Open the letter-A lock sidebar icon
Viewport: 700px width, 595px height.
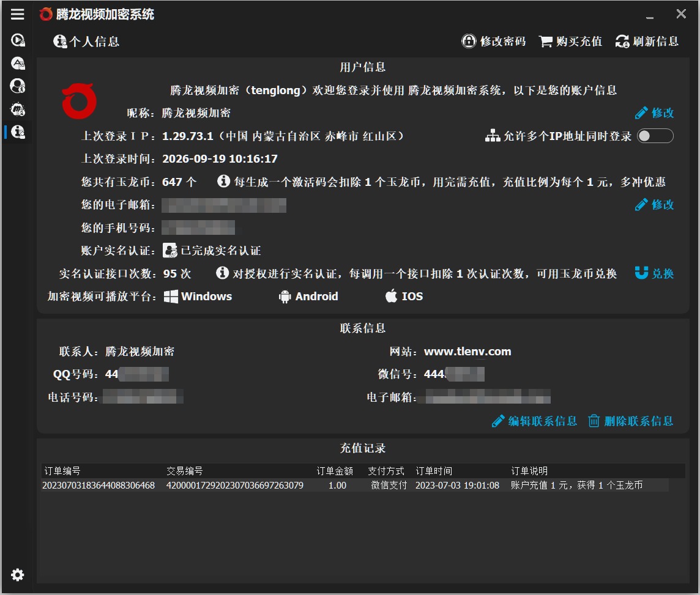click(x=17, y=63)
